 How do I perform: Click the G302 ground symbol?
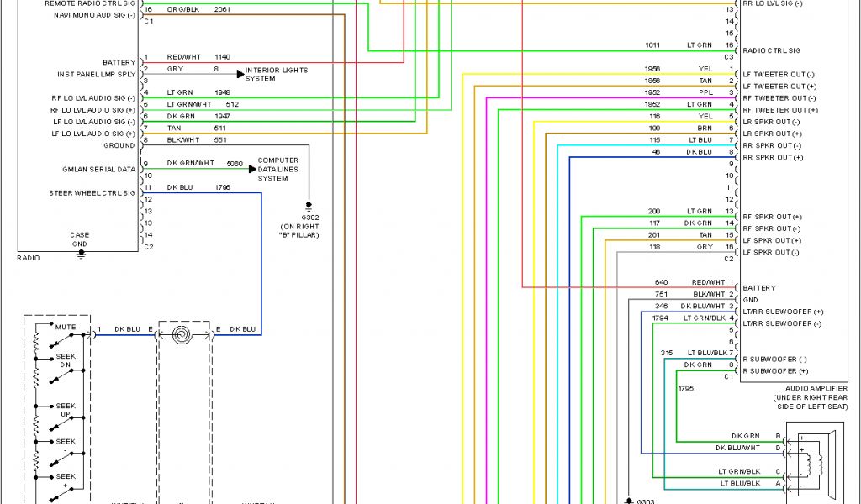click(309, 205)
